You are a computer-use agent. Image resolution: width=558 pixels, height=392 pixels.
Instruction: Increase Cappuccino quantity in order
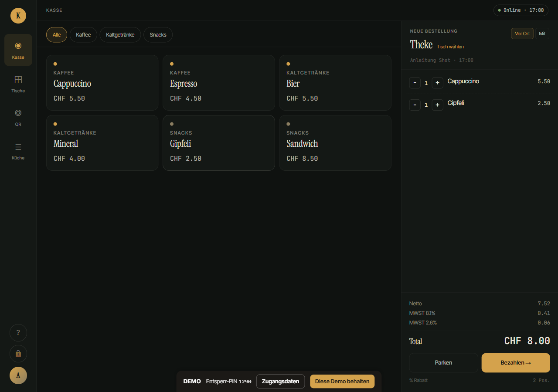[437, 83]
